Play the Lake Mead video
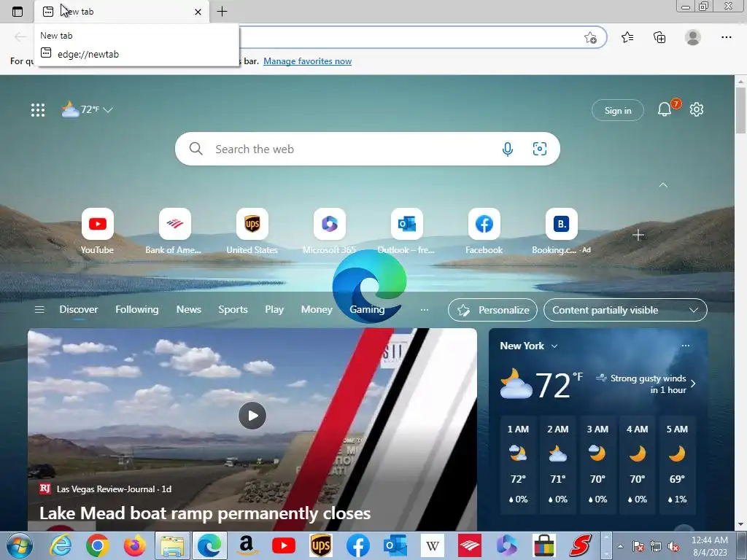Viewport: 747px width, 560px height. [252, 416]
